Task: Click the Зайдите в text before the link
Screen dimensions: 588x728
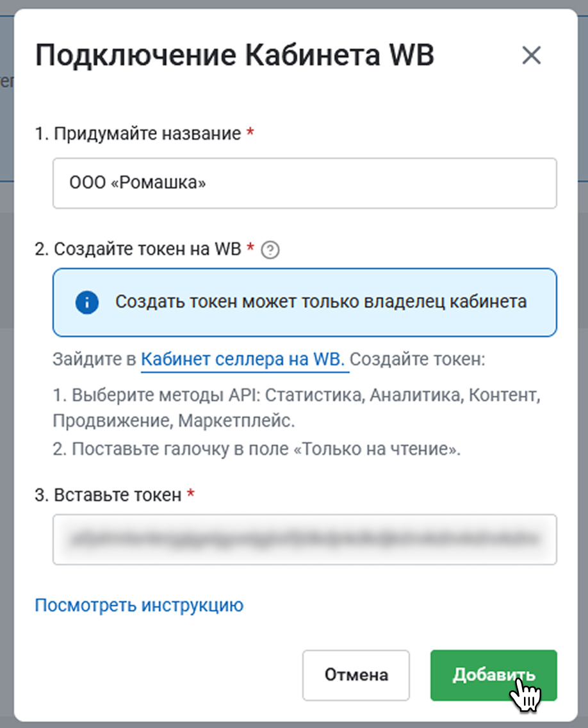Action: (x=94, y=360)
